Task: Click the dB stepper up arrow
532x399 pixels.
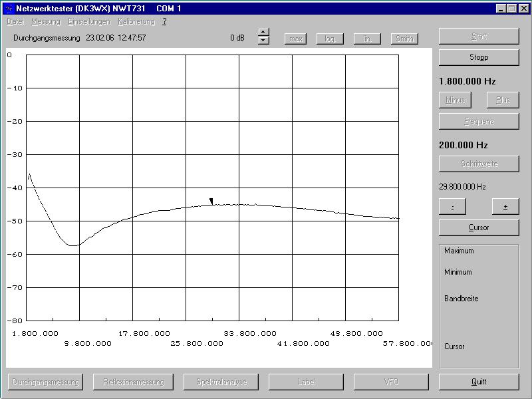Action: [x=263, y=32]
